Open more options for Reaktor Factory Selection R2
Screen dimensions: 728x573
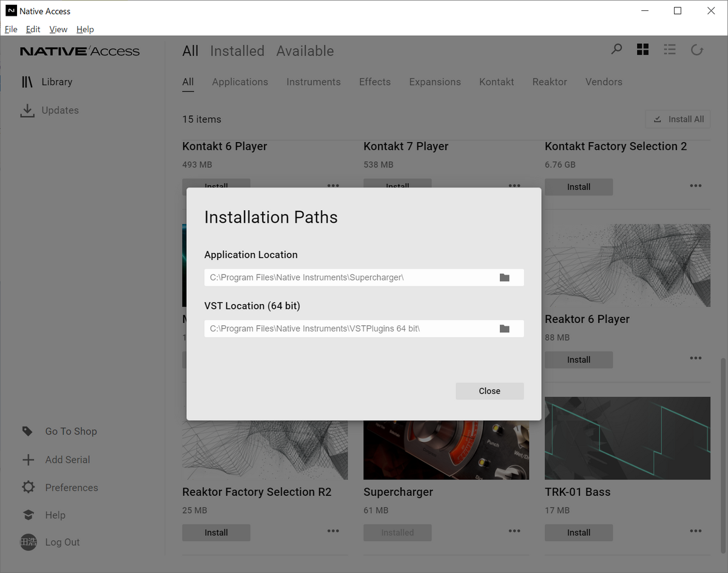(x=333, y=531)
